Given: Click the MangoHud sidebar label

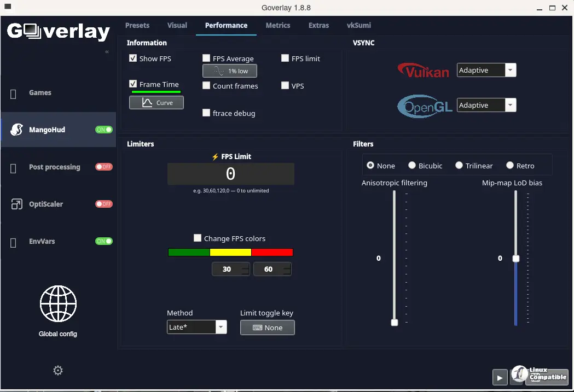Looking at the screenshot, I should click(47, 130).
